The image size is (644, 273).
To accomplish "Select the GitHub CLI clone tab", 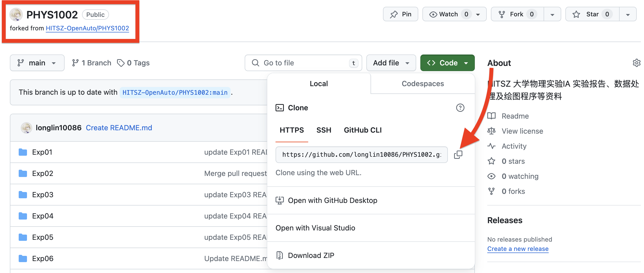I will pyautogui.click(x=363, y=130).
